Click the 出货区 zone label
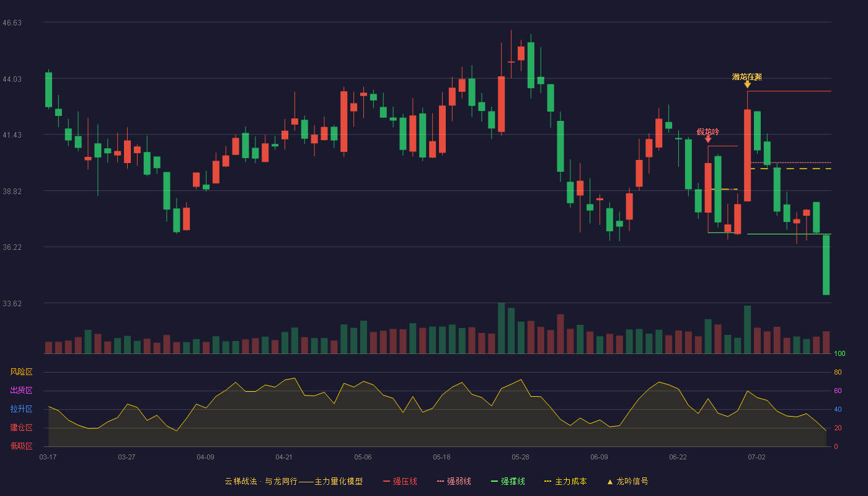 [21, 391]
